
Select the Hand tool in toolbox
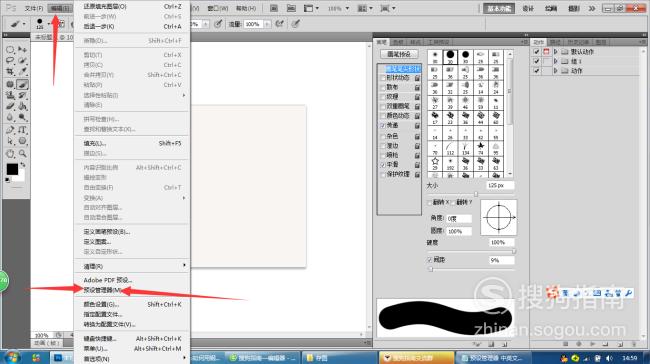click(x=10, y=154)
